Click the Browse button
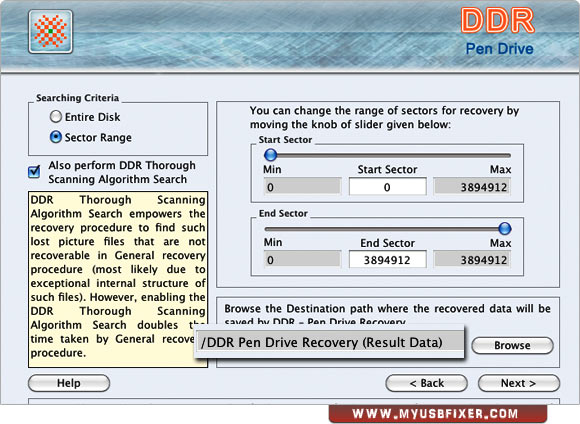 pos(512,345)
